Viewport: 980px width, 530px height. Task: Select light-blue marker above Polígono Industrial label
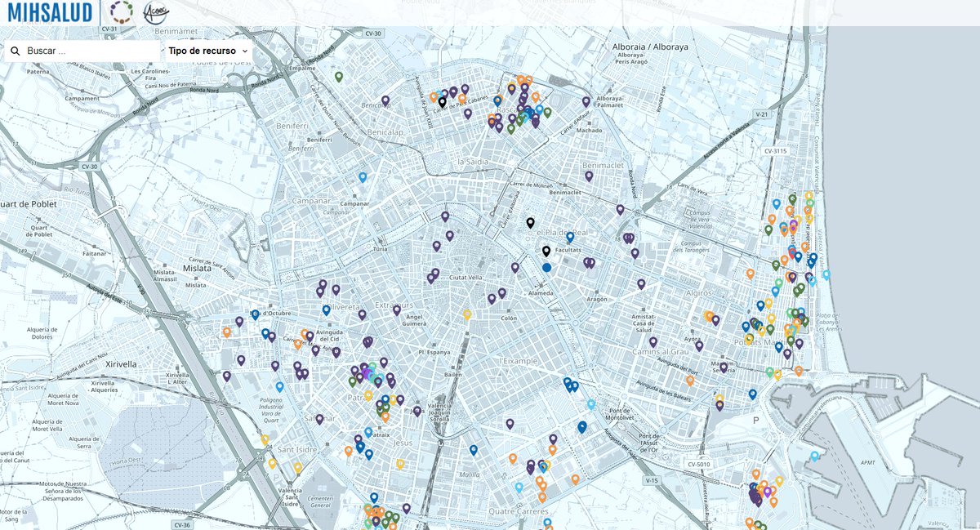(279, 386)
